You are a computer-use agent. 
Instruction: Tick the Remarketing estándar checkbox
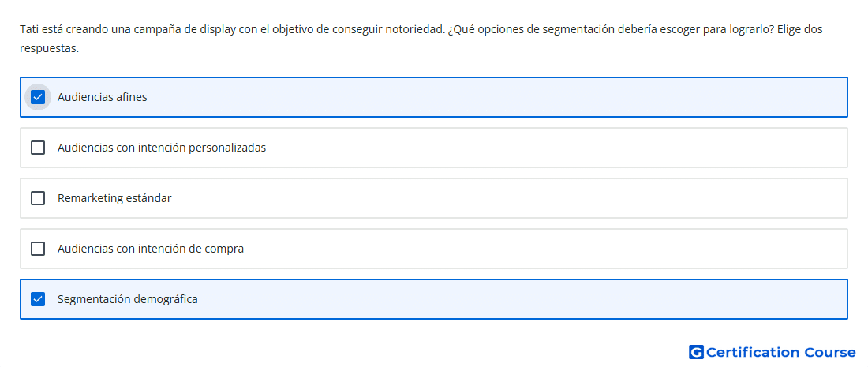coord(38,198)
